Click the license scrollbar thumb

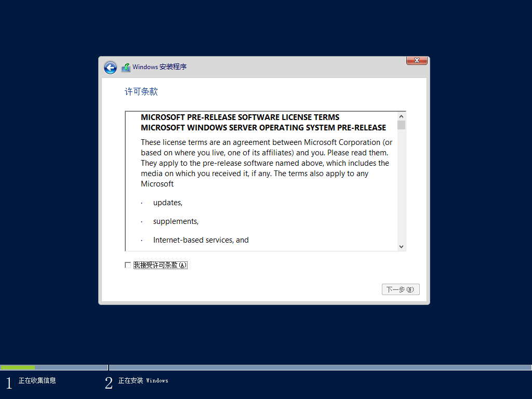click(x=402, y=125)
